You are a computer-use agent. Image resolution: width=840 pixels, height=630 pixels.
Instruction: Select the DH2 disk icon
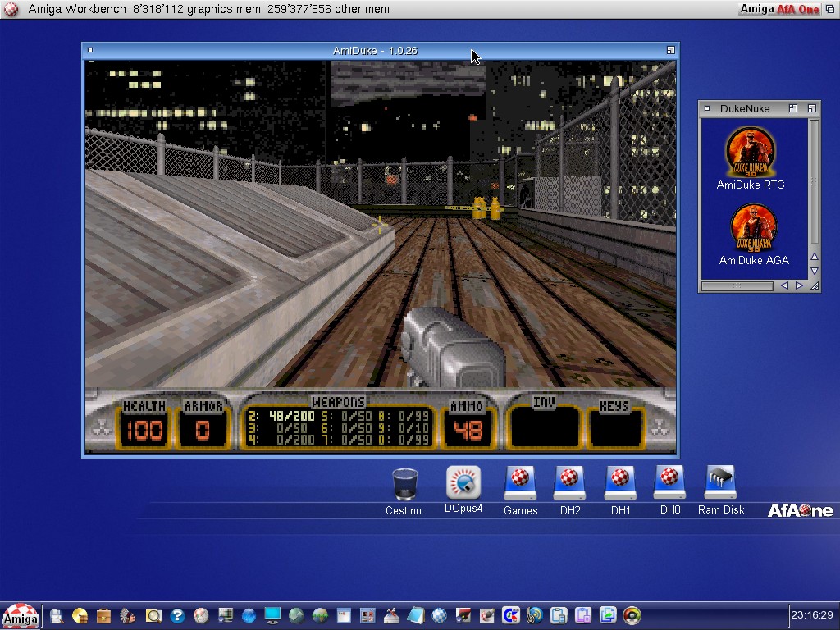pyautogui.click(x=570, y=483)
